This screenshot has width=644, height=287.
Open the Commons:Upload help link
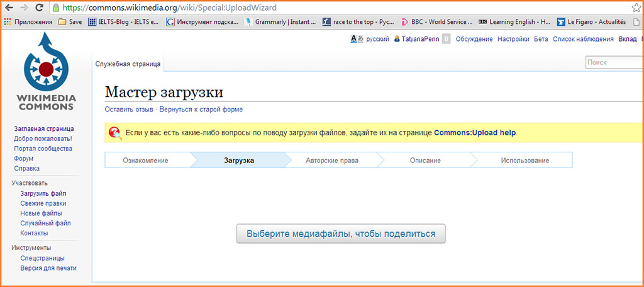click(475, 133)
